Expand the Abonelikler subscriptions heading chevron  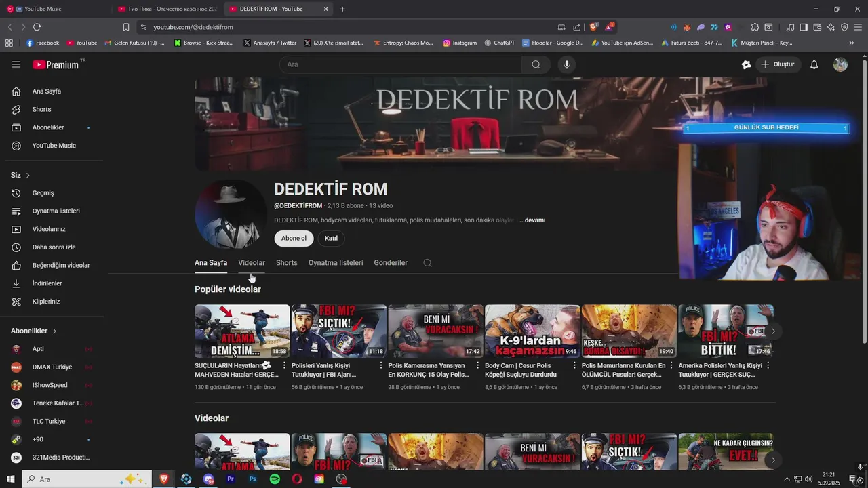[x=54, y=331]
